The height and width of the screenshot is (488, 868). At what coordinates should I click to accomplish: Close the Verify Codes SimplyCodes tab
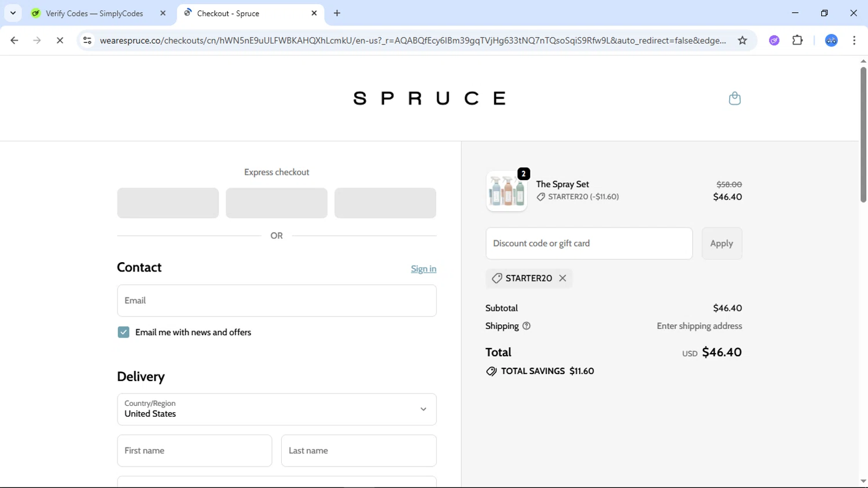click(x=163, y=13)
